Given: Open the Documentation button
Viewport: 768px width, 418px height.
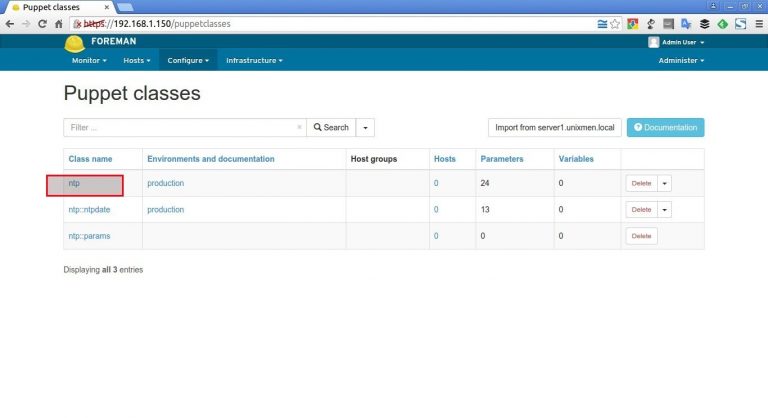Looking at the screenshot, I should pos(665,127).
